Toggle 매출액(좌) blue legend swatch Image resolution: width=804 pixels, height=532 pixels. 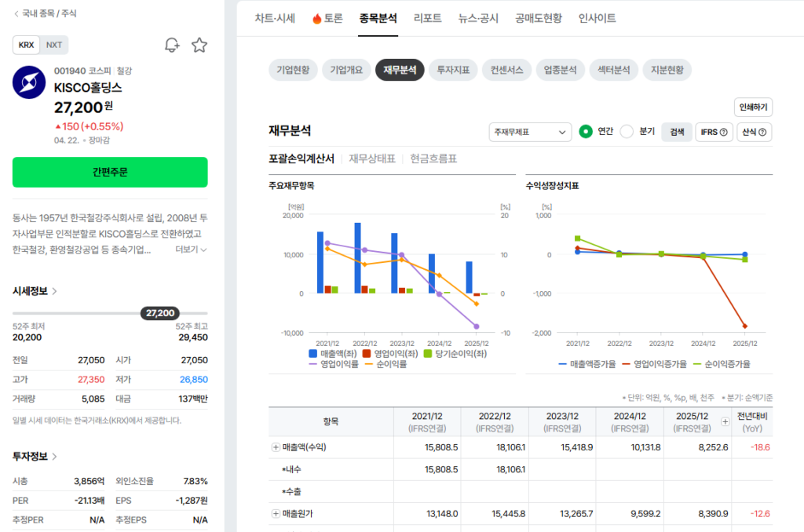point(312,354)
